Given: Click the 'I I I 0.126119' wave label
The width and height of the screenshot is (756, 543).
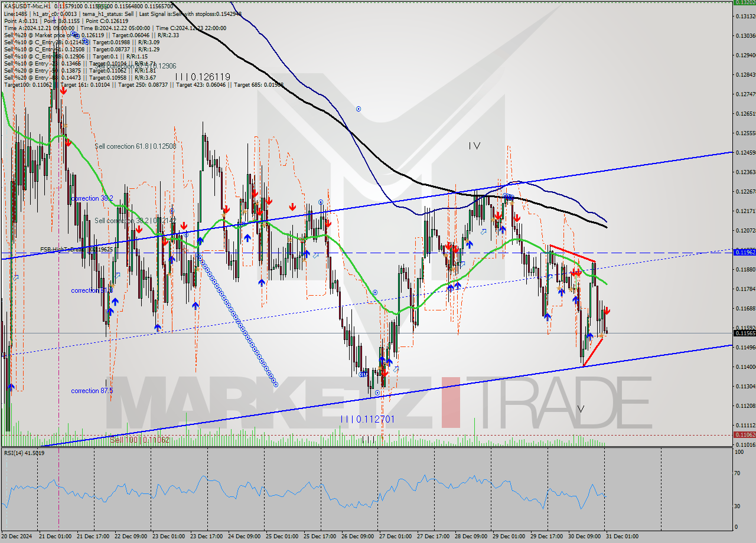Looking at the screenshot, I should click(x=203, y=77).
